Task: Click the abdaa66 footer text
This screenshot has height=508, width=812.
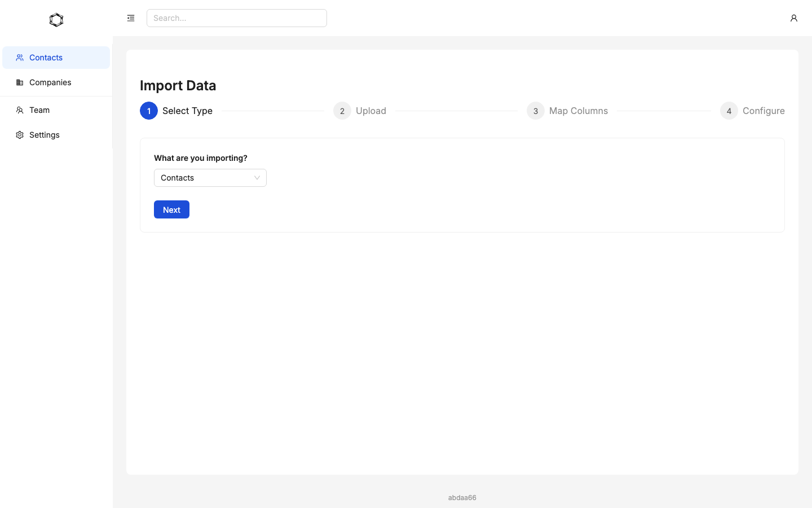Action: pyautogui.click(x=462, y=497)
